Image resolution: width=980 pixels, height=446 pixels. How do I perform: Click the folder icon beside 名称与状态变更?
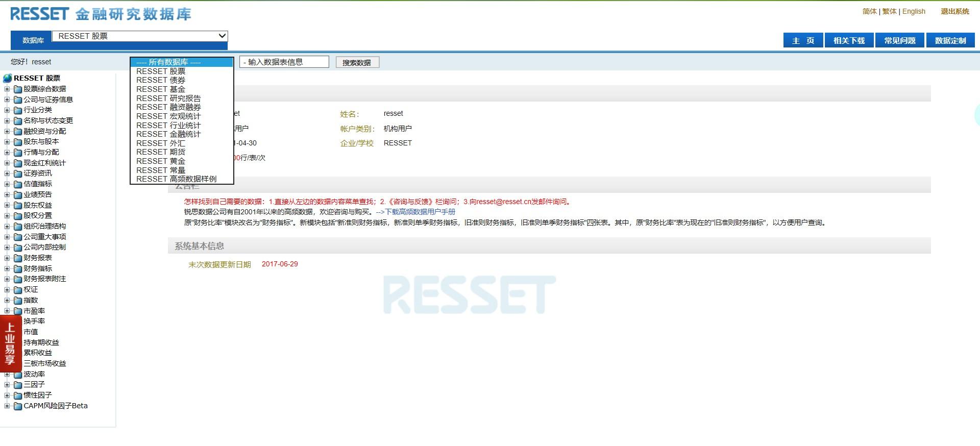18,121
